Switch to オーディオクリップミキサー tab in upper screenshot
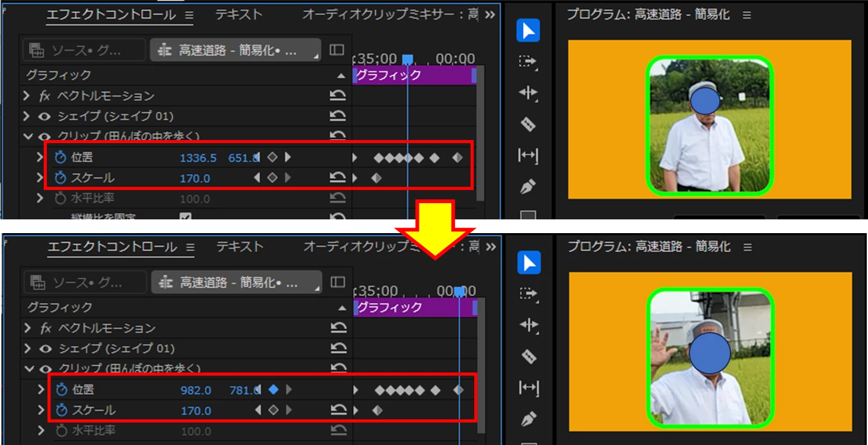The height and width of the screenshot is (445, 868). [x=390, y=15]
